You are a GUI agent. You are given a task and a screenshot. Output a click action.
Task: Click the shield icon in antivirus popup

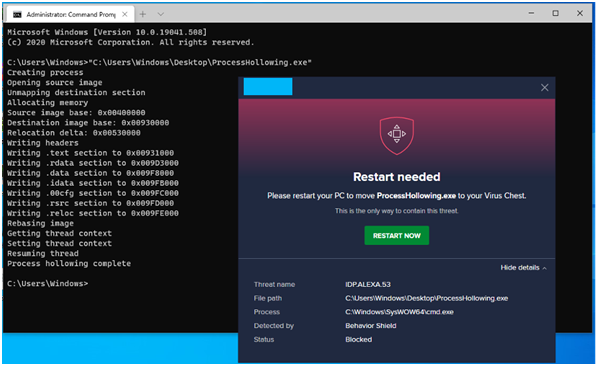point(397,135)
